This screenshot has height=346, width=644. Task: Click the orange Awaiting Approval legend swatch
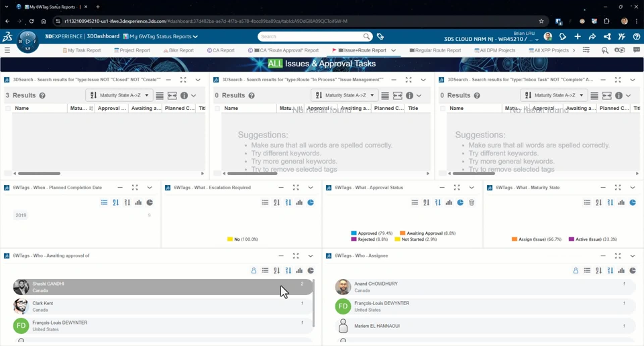coord(402,233)
